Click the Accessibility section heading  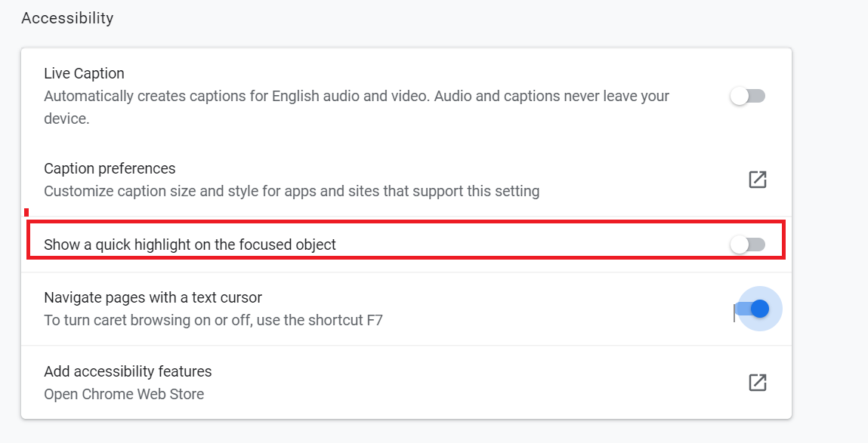(67, 18)
